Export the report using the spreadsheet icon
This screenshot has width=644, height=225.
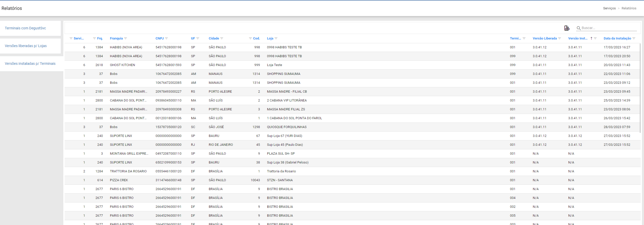[x=567, y=28]
